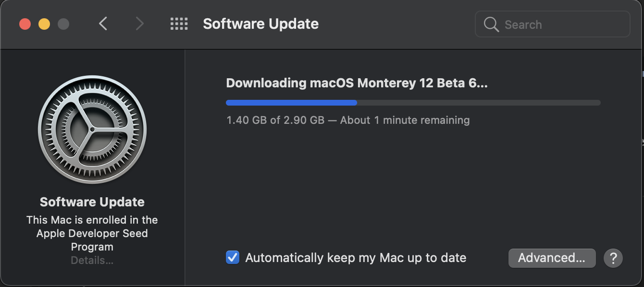644x287 pixels.
Task: Click the Software Update gear icon
Action: [92, 130]
